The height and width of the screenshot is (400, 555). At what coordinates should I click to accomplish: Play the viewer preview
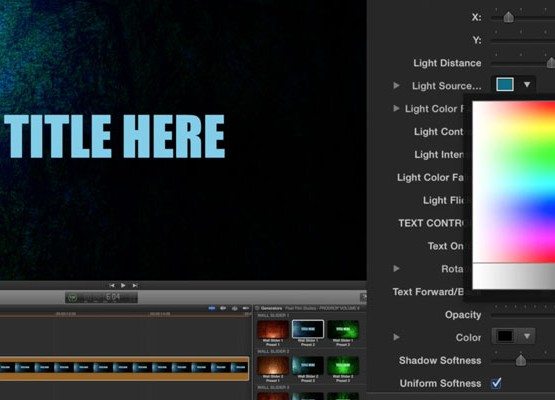tap(123, 285)
